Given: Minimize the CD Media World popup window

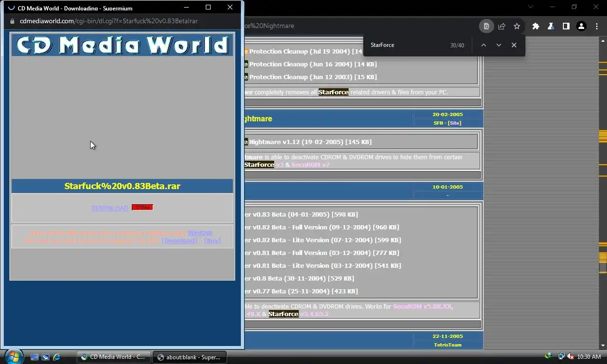Looking at the screenshot, I should pos(186,7).
